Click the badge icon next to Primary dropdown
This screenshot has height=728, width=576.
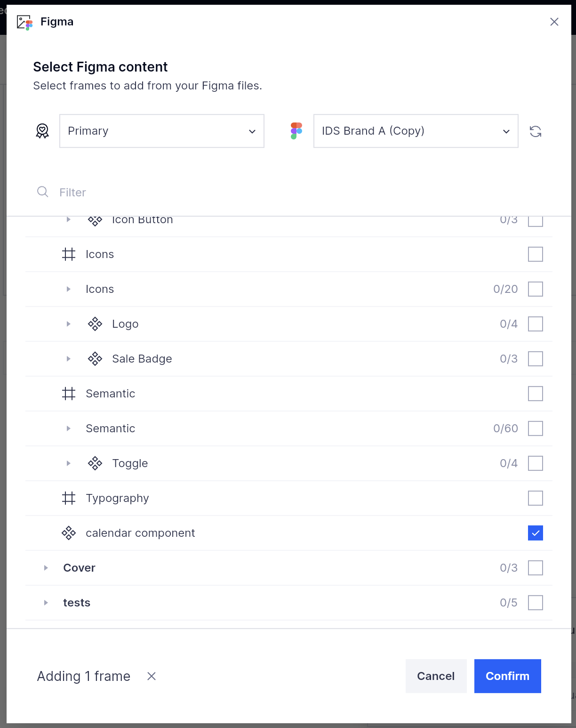click(42, 131)
